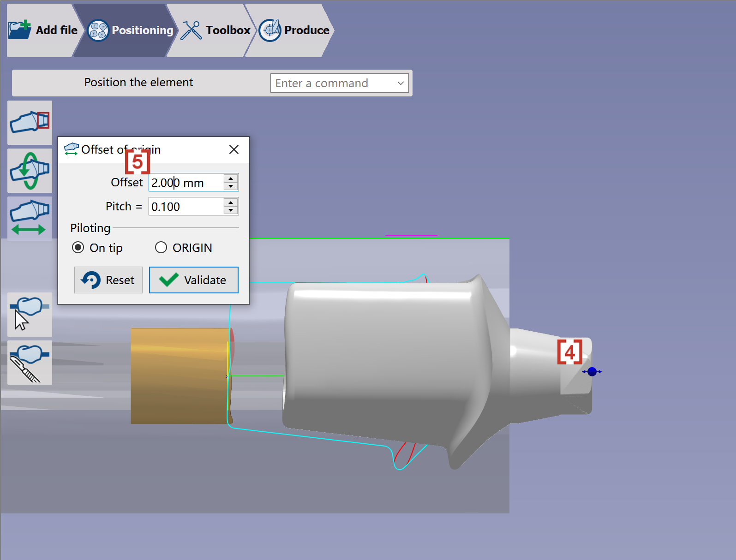Click the Reset button
Viewport: 736px width, 560px height.
click(x=108, y=280)
